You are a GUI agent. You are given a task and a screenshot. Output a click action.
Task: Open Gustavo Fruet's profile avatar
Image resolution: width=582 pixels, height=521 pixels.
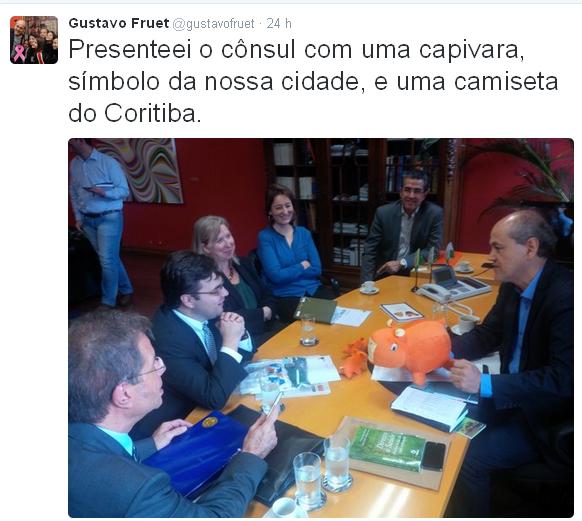click(34, 40)
